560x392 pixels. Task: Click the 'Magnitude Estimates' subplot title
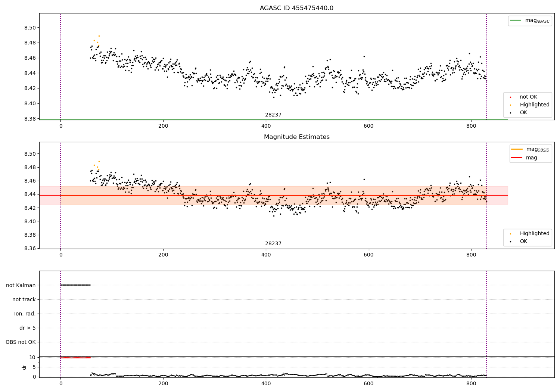pos(296,137)
